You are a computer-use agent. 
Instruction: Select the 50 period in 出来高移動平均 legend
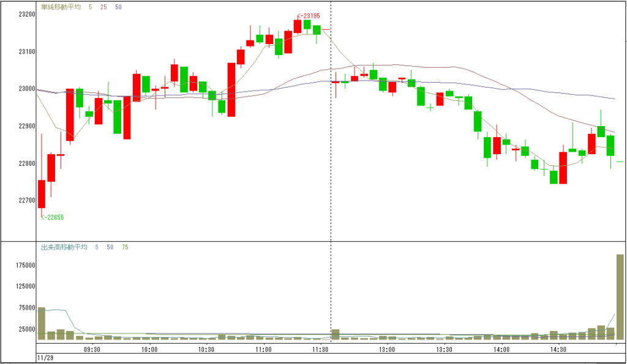point(110,247)
